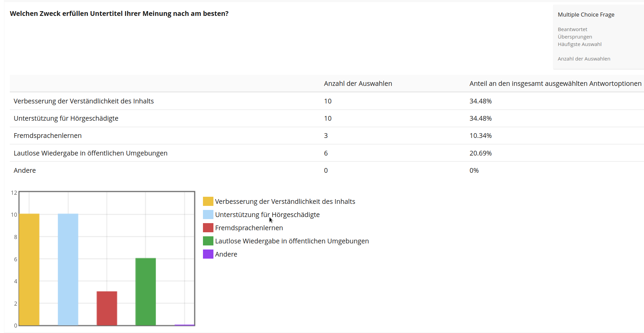Click 'Verbesserung der Verständlichkeit des Inhalts' table row
This screenshot has height=333, width=644.
click(x=83, y=101)
